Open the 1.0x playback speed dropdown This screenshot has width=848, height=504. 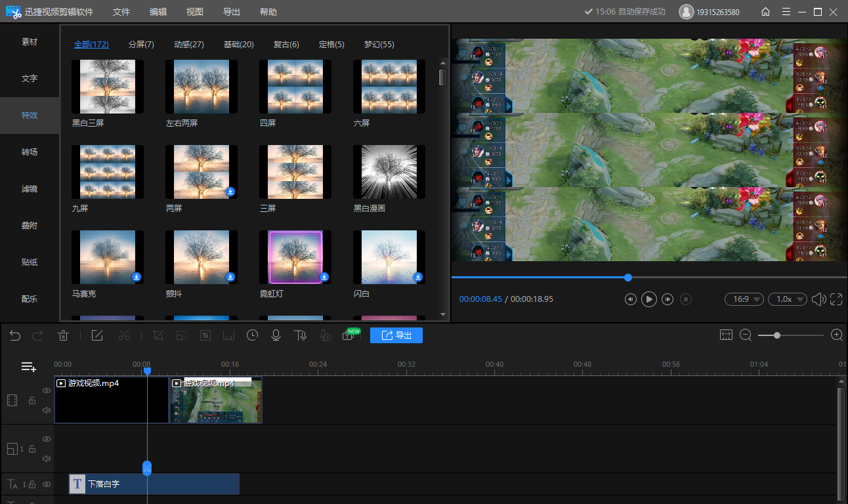[x=788, y=299]
